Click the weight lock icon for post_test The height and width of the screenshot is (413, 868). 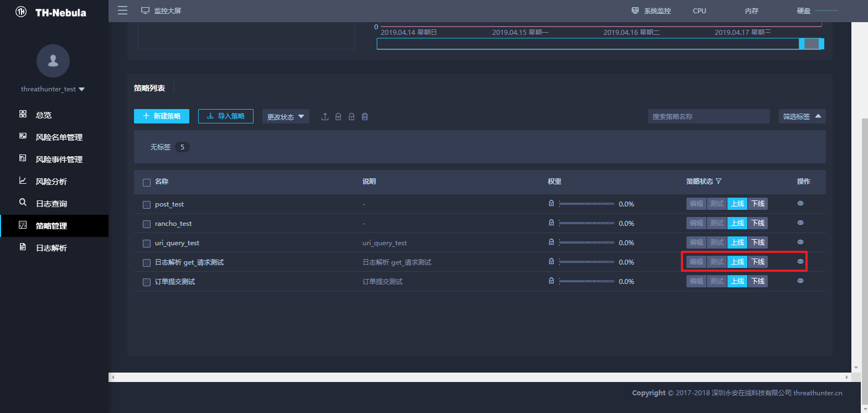pyautogui.click(x=551, y=203)
